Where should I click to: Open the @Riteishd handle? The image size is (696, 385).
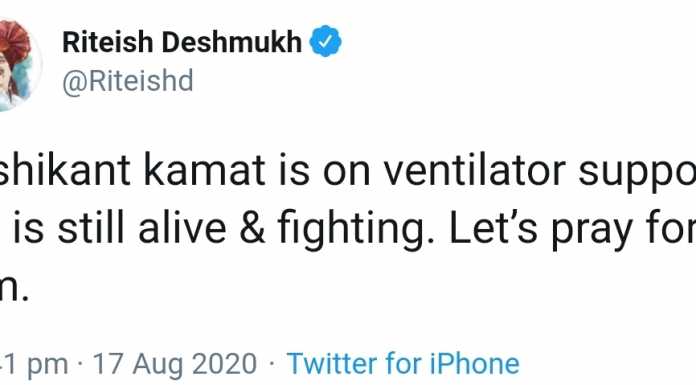pyautogui.click(x=128, y=81)
